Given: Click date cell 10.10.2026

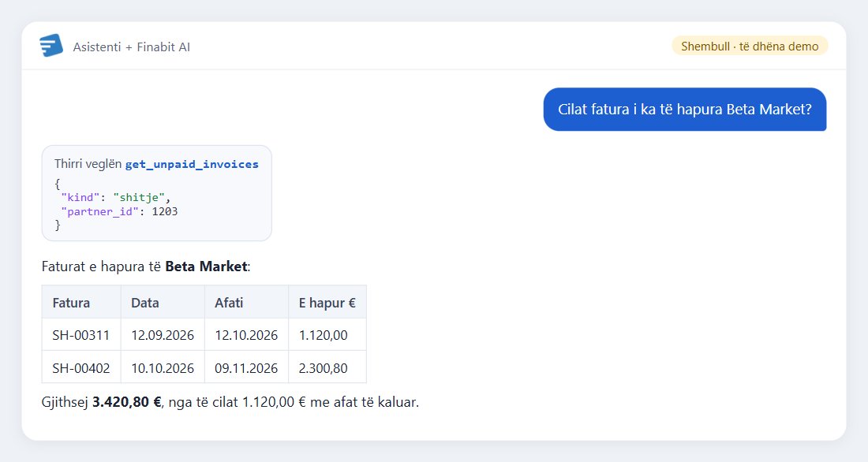Looking at the screenshot, I should click(x=163, y=367).
